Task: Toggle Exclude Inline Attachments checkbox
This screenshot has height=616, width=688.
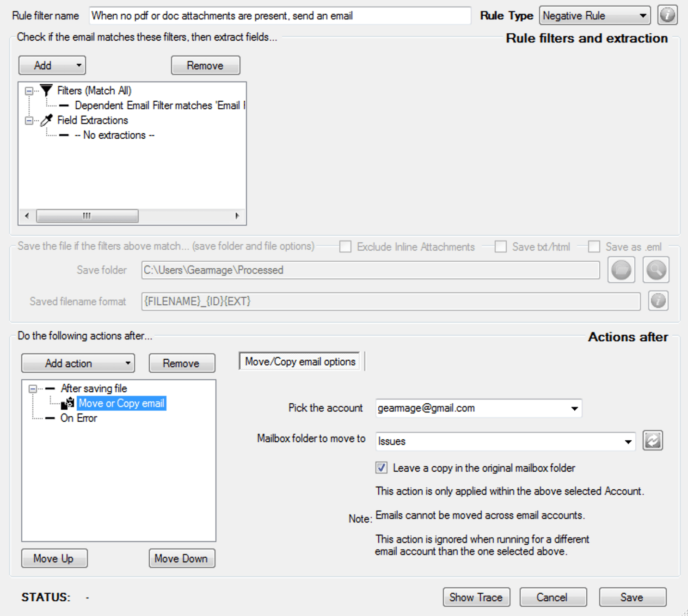Action: point(345,246)
